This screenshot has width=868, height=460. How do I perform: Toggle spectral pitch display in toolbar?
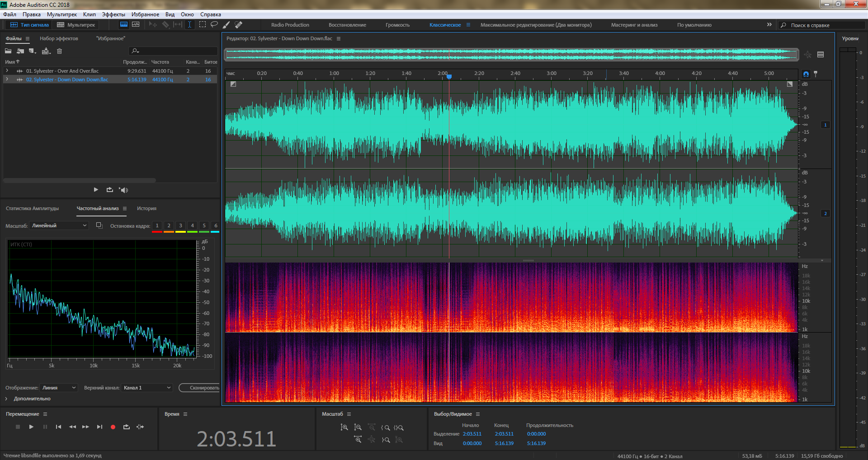pos(136,25)
